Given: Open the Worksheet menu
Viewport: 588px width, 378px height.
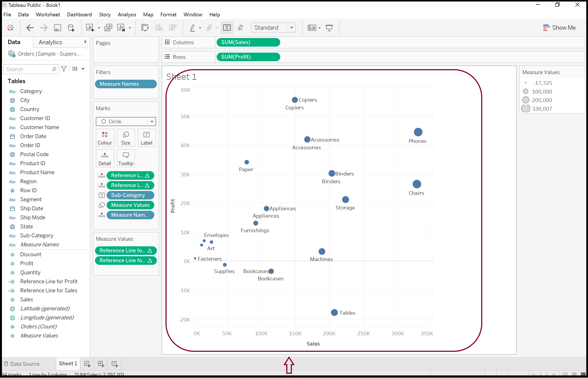Looking at the screenshot, I should pos(48,14).
